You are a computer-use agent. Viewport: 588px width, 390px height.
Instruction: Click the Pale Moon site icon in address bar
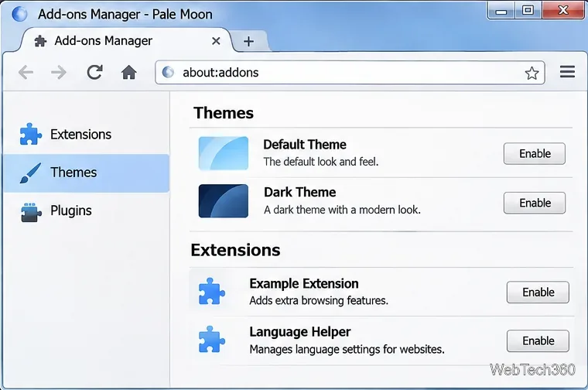(x=168, y=72)
